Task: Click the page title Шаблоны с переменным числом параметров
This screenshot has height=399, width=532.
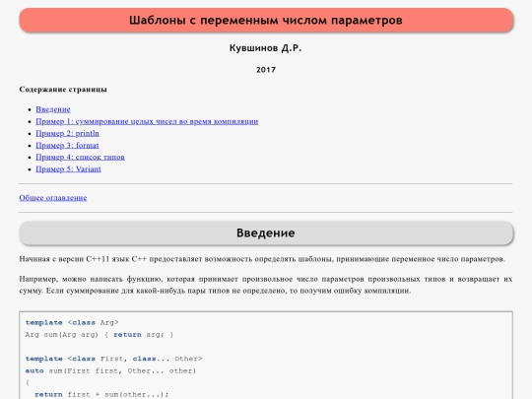Action: pyautogui.click(x=266, y=21)
